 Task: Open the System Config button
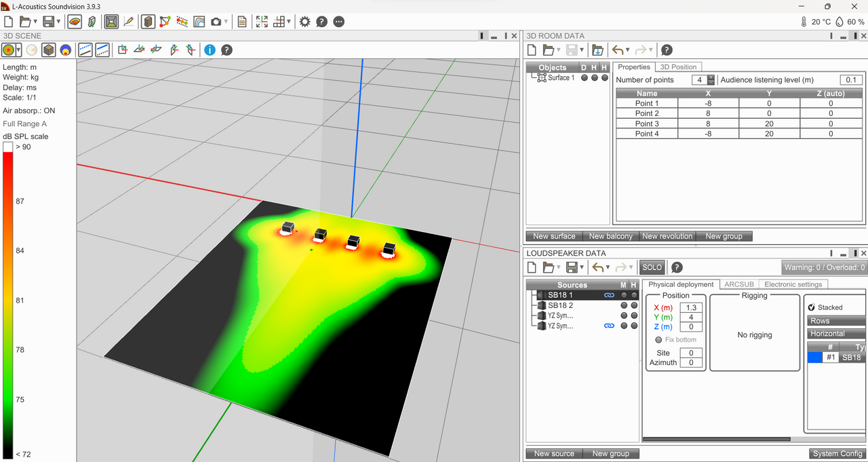(837, 453)
